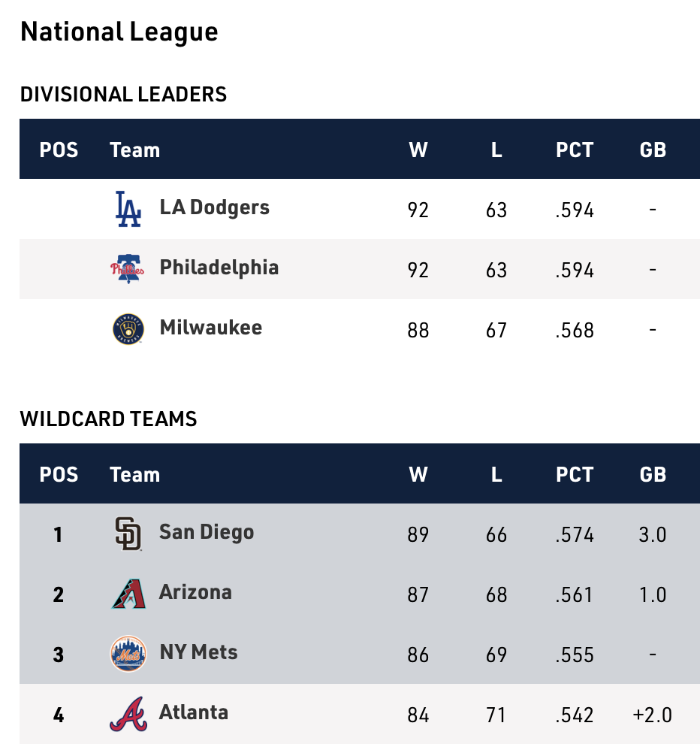The height and width of the screenshot is (747, 700).
Task: Click the Arizona Diamondbacks logo
Action: [128, 594]
